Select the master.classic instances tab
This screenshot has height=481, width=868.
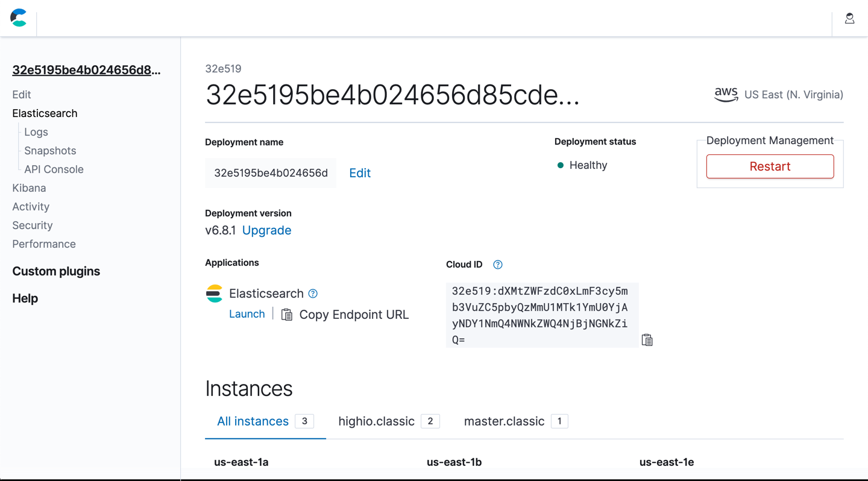tap(503, 421)
